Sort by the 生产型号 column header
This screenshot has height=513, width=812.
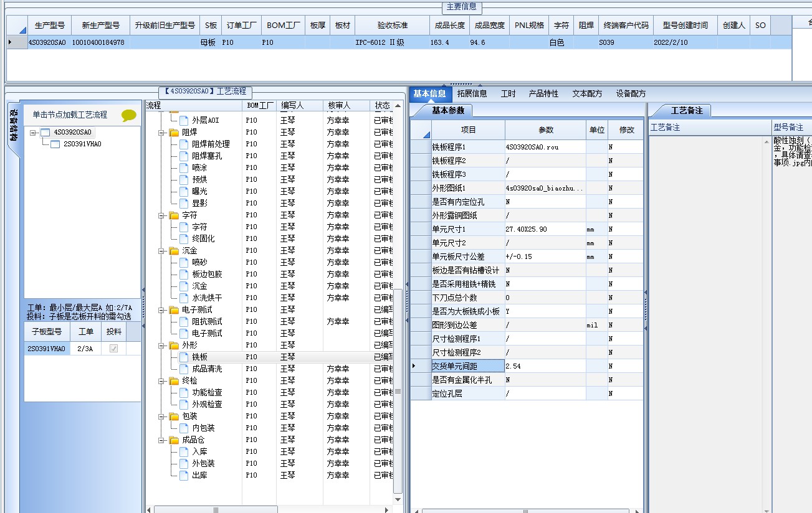tap(49, 26)
